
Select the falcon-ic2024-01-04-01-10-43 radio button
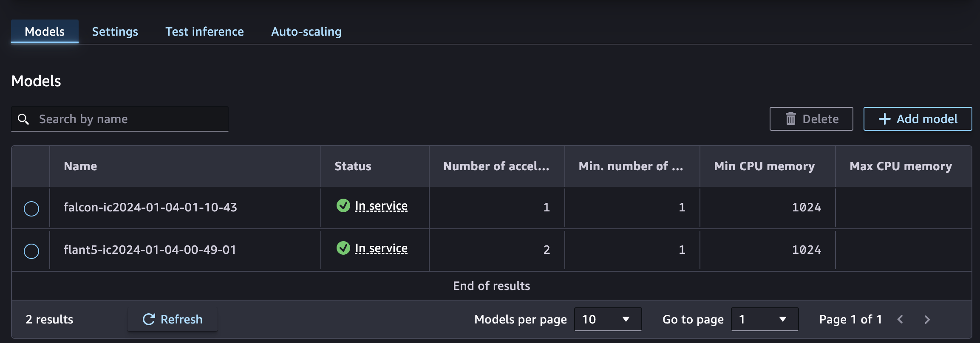click(31, 208)
